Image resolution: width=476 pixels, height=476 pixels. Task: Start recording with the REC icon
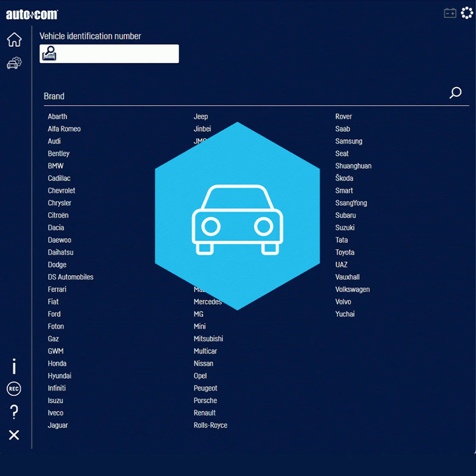[14, 389]
